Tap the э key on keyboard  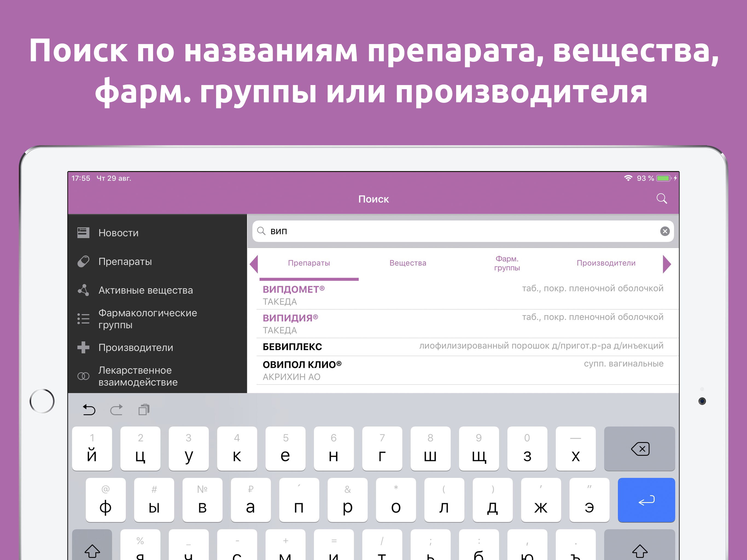point(589,500)
